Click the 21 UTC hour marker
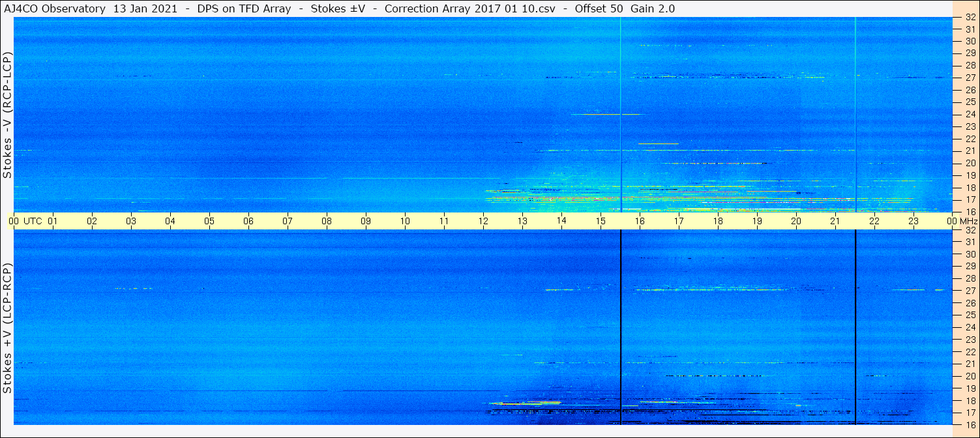 point(835,221)
